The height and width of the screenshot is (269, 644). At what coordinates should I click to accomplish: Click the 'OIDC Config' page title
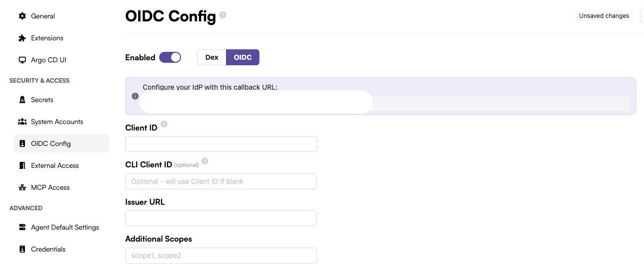tap(171, 16)
